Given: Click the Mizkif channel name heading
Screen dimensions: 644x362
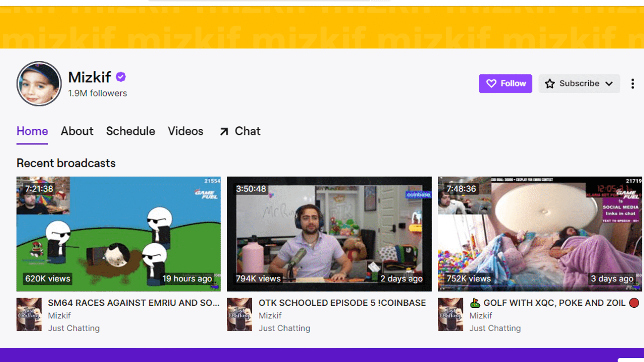Looking at the screenshot, I should pyautogui.click(x=90, y=77).
